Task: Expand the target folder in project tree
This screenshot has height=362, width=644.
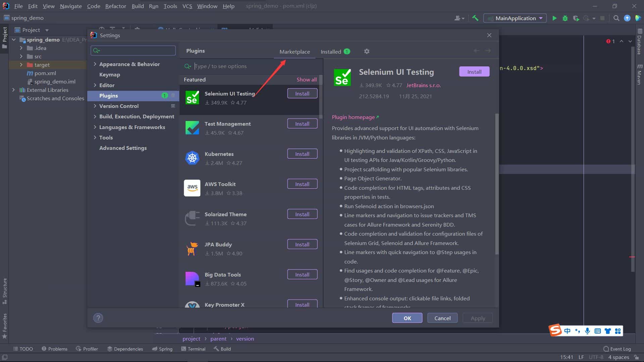Action: [x=21, y=65]
